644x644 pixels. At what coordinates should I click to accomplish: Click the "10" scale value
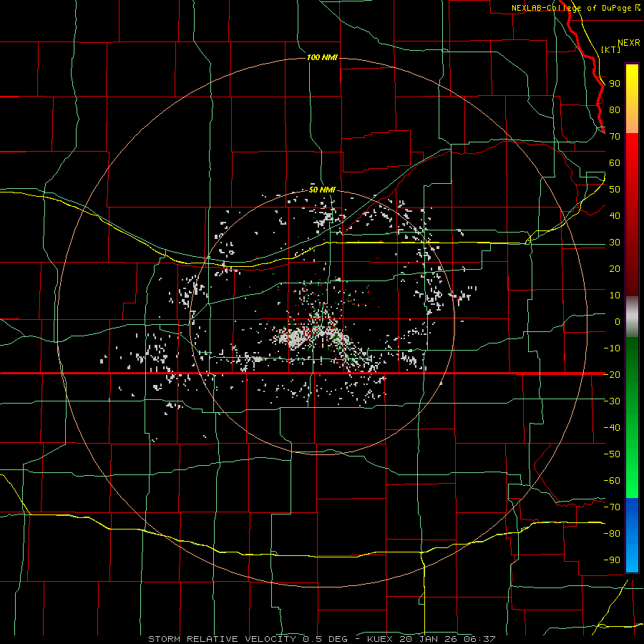[x=615, y=296]
